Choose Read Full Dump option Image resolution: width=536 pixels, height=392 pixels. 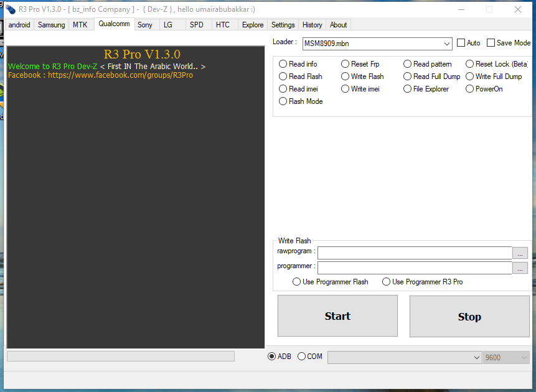432,77
